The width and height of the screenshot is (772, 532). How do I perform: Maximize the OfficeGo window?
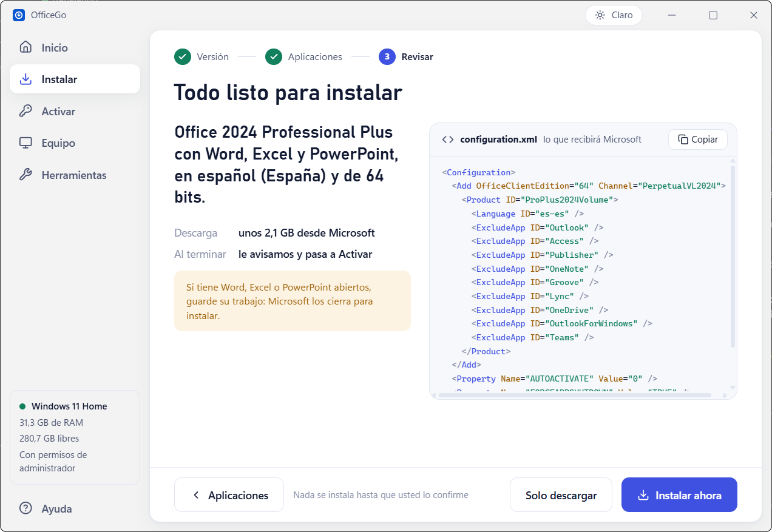click(713, 15)
